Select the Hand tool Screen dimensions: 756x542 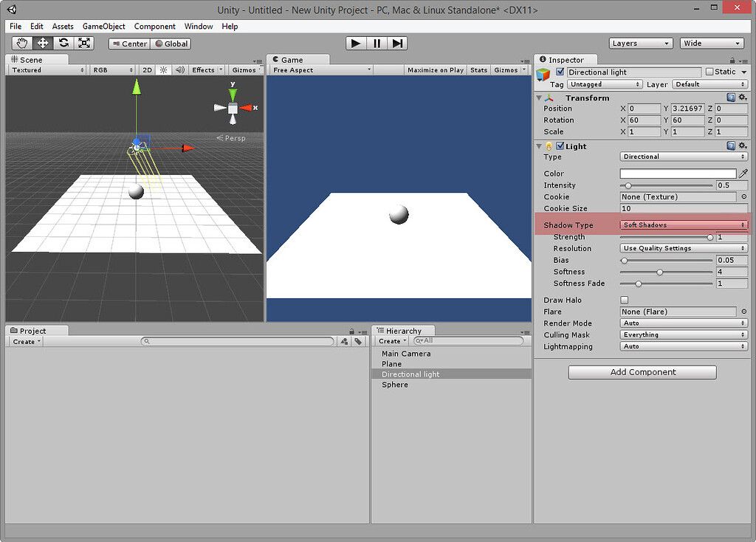tap(21, 44)
